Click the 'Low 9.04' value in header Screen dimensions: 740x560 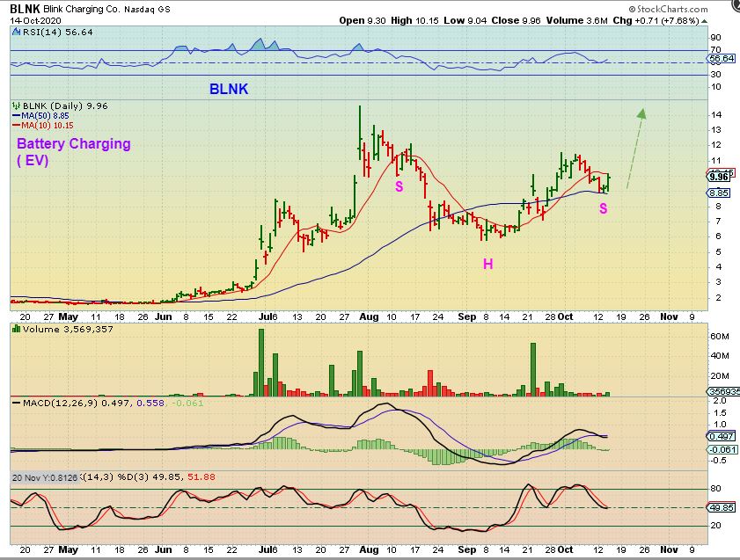click(x=465, y=21)
